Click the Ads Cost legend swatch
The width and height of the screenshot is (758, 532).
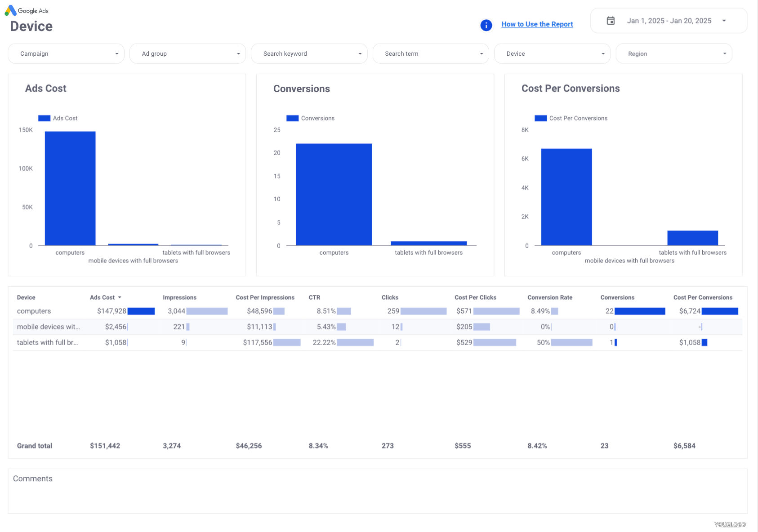pos(44,118)
